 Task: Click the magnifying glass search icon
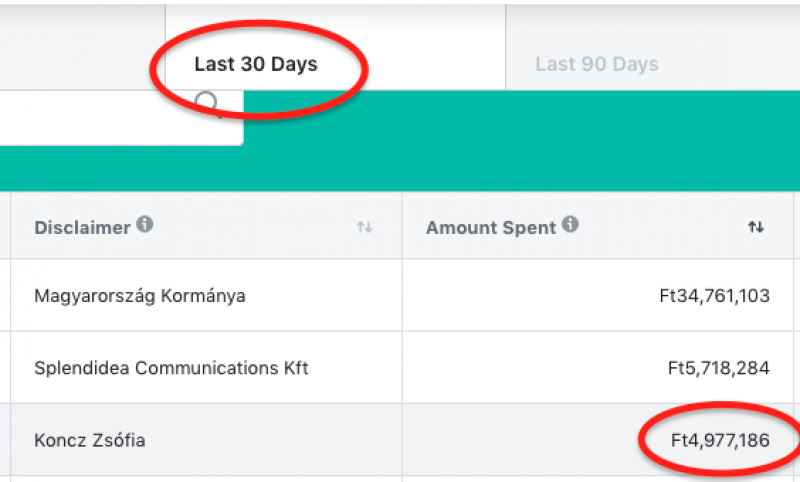pyautogui.click(x=208, y=104)
